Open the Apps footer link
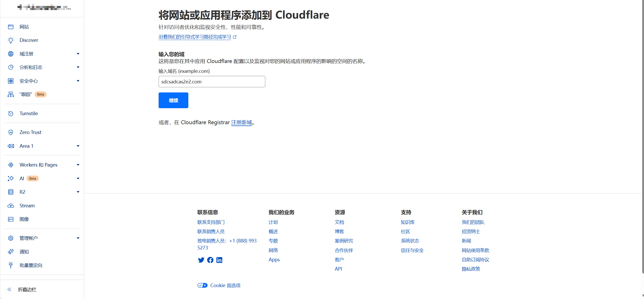The height and width of the screenshot is (299, 644). [x=274, y=260]
